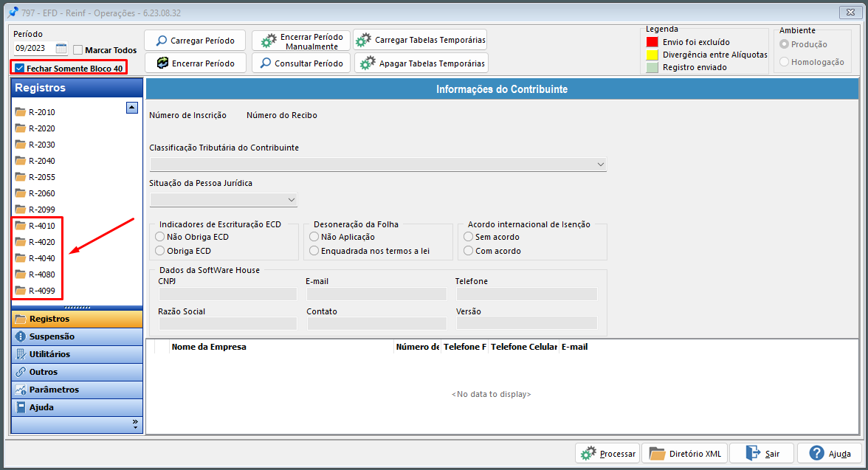The image size is (868, 470).
Task: Open the Parâmetros sidebar section
Action: 77,390
